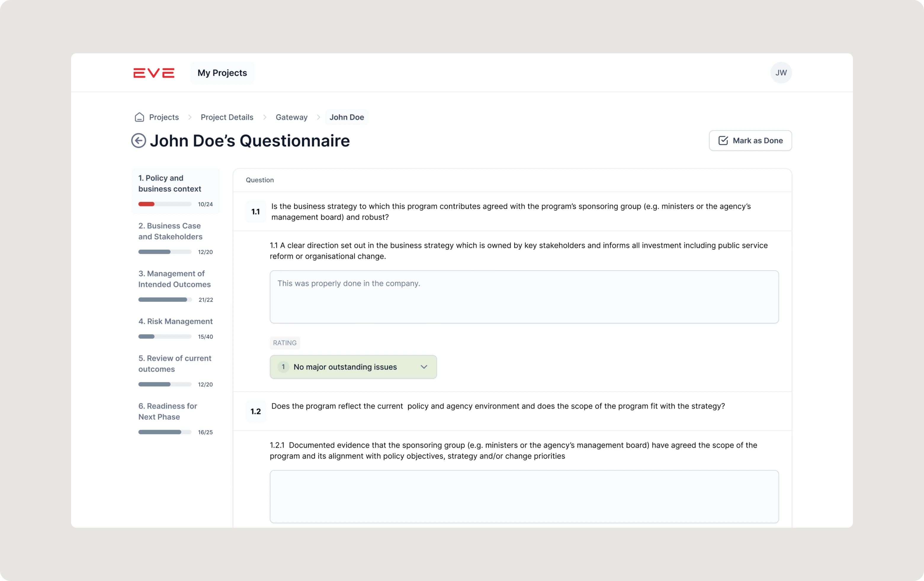Click the rating number 1 badge
The image size is (924, 581).
[283, 367]
